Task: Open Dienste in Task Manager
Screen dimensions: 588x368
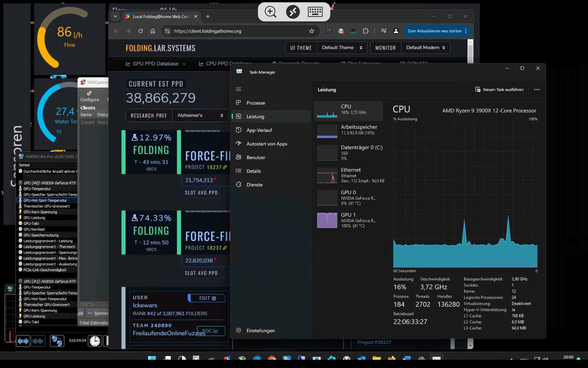Action: coord(271,184)
